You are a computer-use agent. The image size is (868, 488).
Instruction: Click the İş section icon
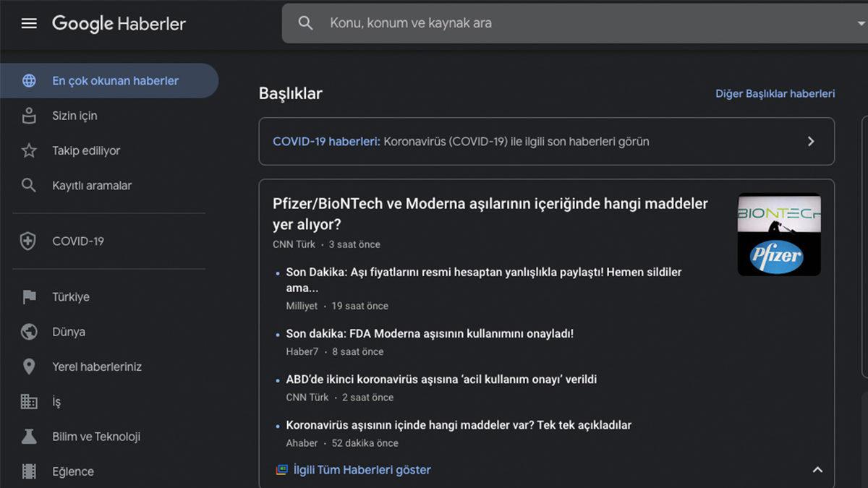click(29, 401)
